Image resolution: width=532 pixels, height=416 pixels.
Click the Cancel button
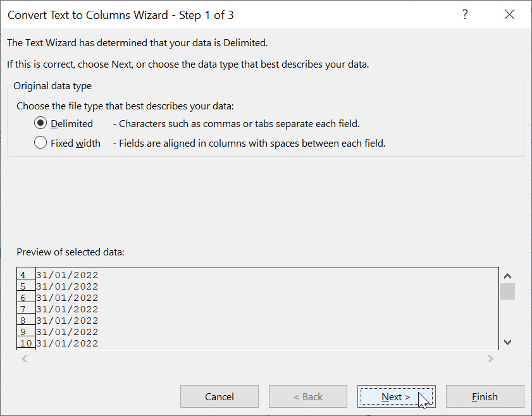click(x=219, y=396)
